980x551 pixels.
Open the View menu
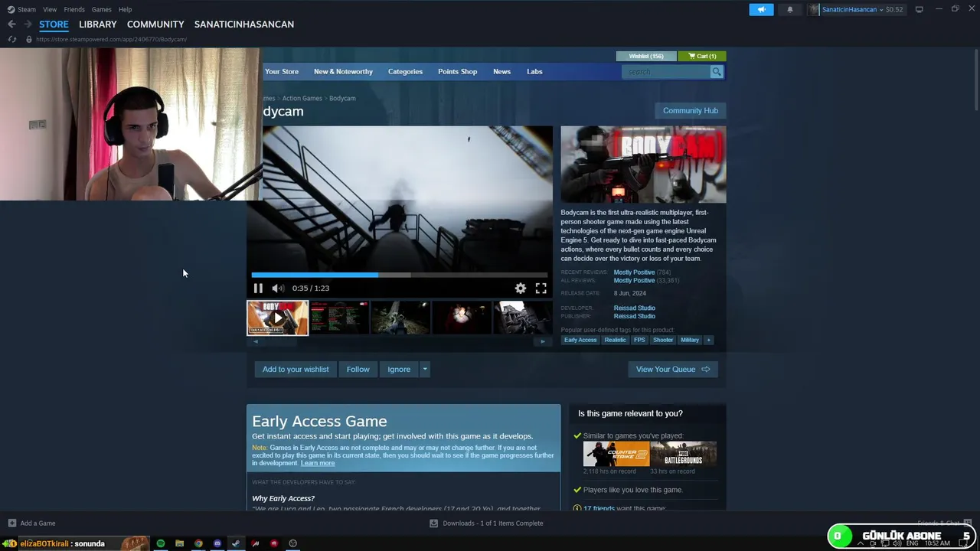click(x=50, y=9)
